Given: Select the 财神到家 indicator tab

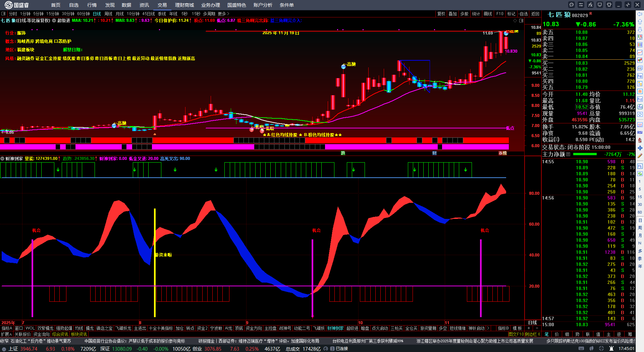Looking at the screenshot, I should tap(335, 328).
